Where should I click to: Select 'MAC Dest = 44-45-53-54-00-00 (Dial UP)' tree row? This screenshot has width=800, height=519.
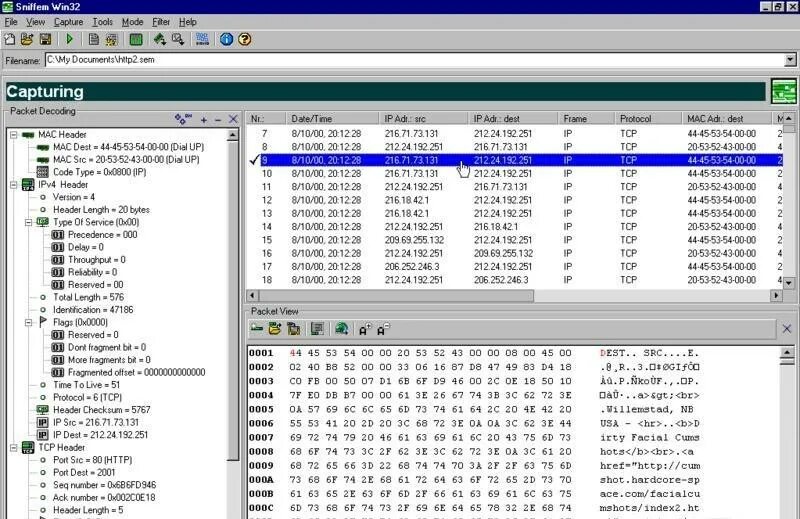[x=129, y=147]
